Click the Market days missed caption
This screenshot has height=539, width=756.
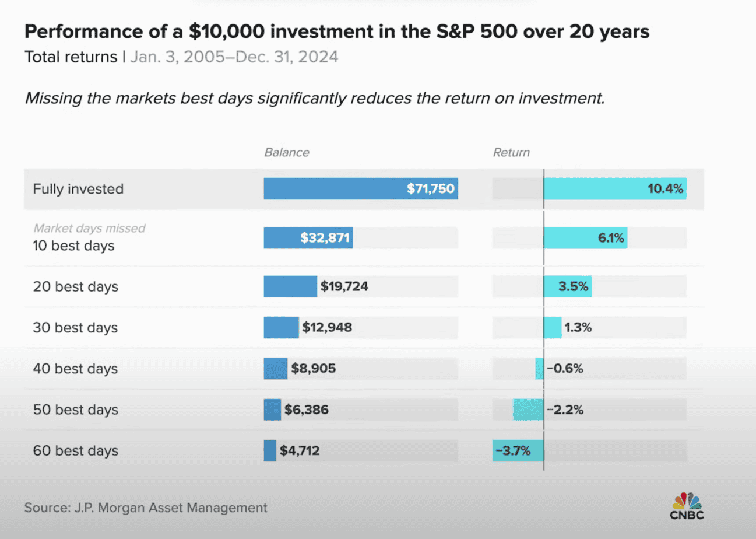pos(89,229)
